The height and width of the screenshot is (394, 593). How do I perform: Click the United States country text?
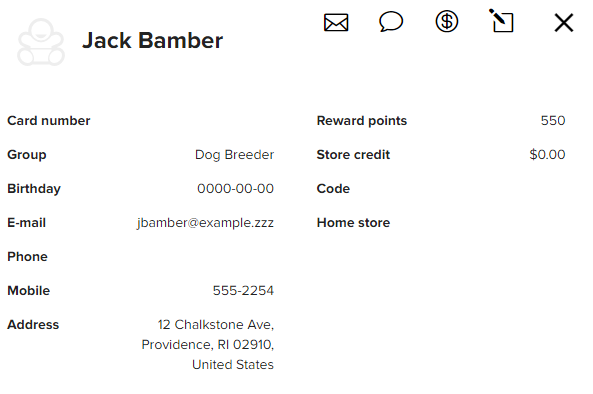click(233, 365)
